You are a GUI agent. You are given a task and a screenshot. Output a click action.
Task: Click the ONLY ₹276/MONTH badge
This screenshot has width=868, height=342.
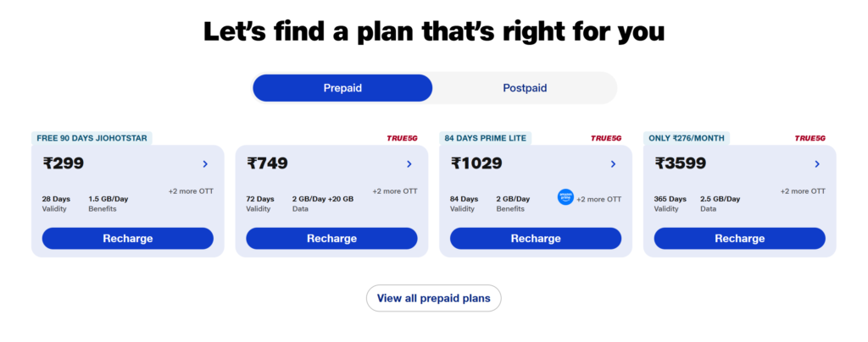(687, 138)
